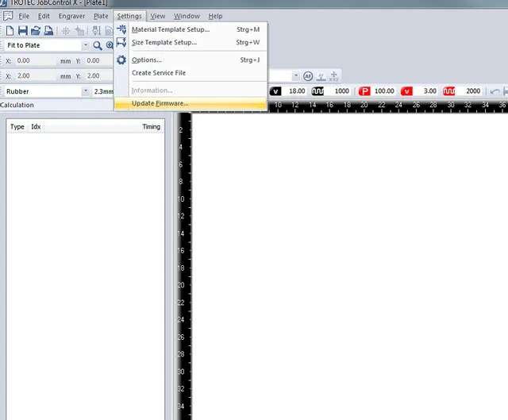
Task: Open Options from Settings menu
Action: pyautogui.click(x=146, y=60)
